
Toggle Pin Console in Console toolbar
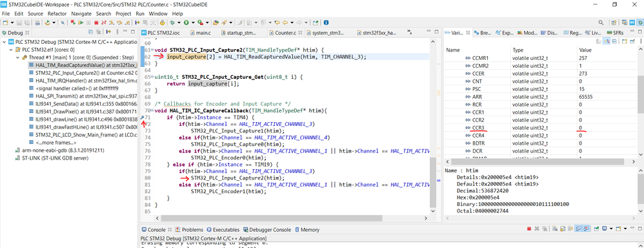pyautogui.click(x=596, y=228)
